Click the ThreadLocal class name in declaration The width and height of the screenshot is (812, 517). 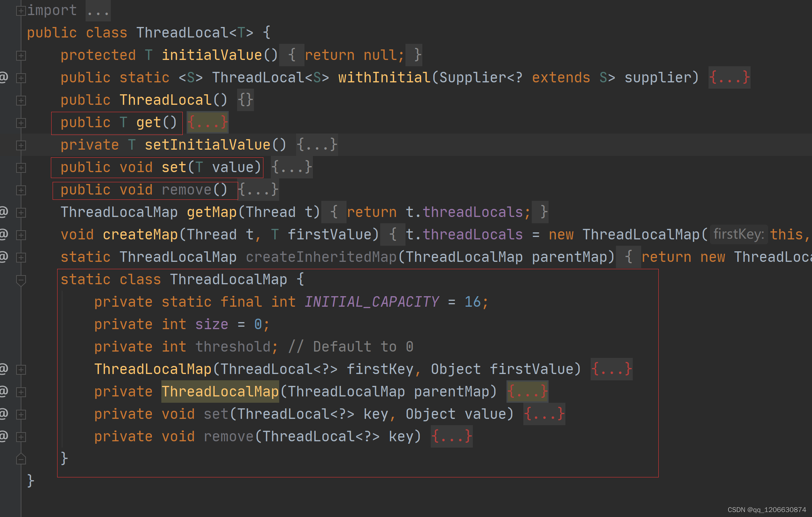tap(182, 33)
